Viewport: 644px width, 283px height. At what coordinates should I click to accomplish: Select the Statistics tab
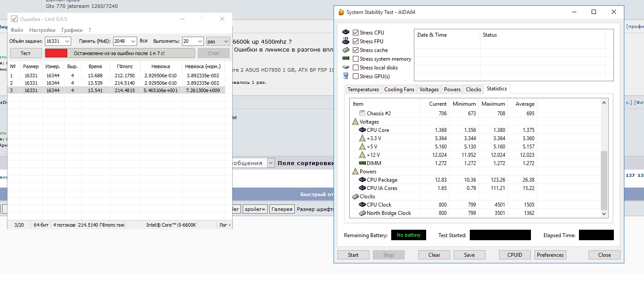497,89
